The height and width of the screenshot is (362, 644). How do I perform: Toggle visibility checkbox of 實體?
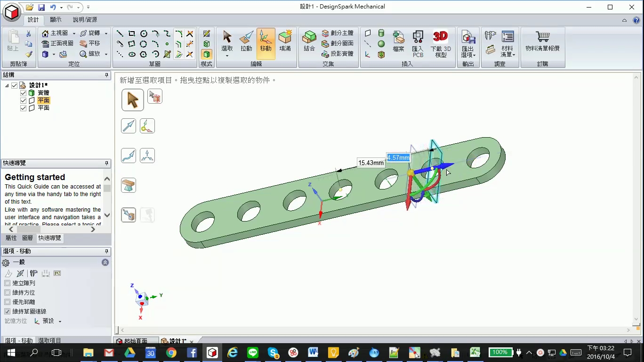pos(23,93)
